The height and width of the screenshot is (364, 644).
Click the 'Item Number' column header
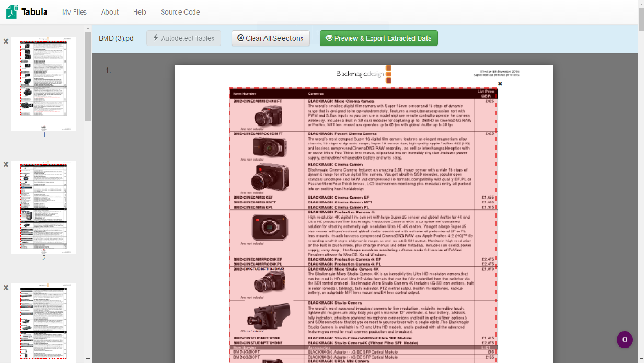(245, 94)
